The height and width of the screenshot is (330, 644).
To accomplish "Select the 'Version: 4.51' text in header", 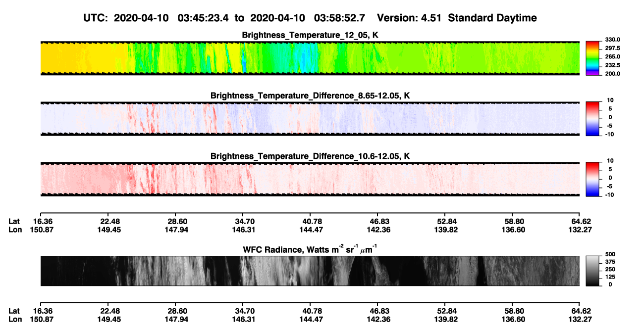I will point(408,18).
